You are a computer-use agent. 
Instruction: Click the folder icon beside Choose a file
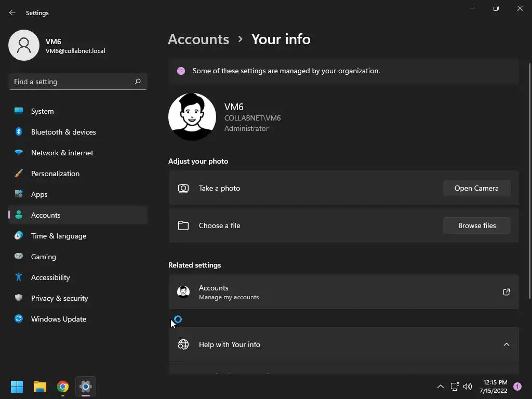pos(183,225)
